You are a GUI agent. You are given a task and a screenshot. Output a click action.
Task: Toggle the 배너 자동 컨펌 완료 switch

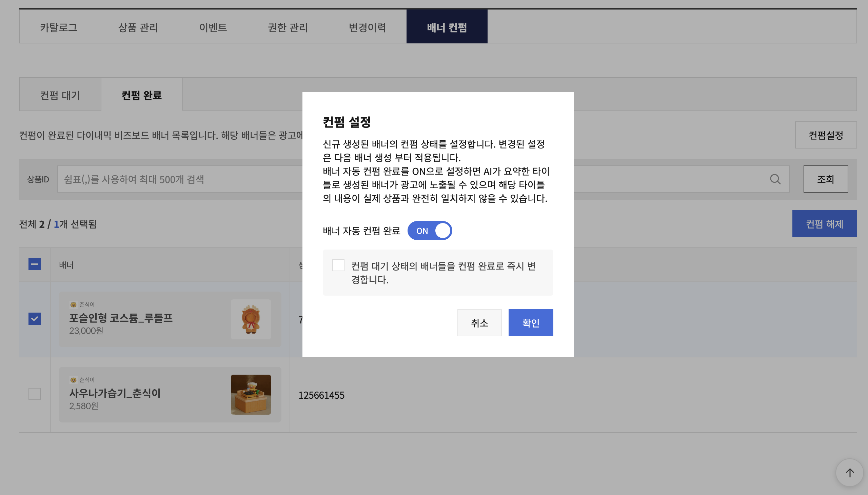tap(429, 231)
